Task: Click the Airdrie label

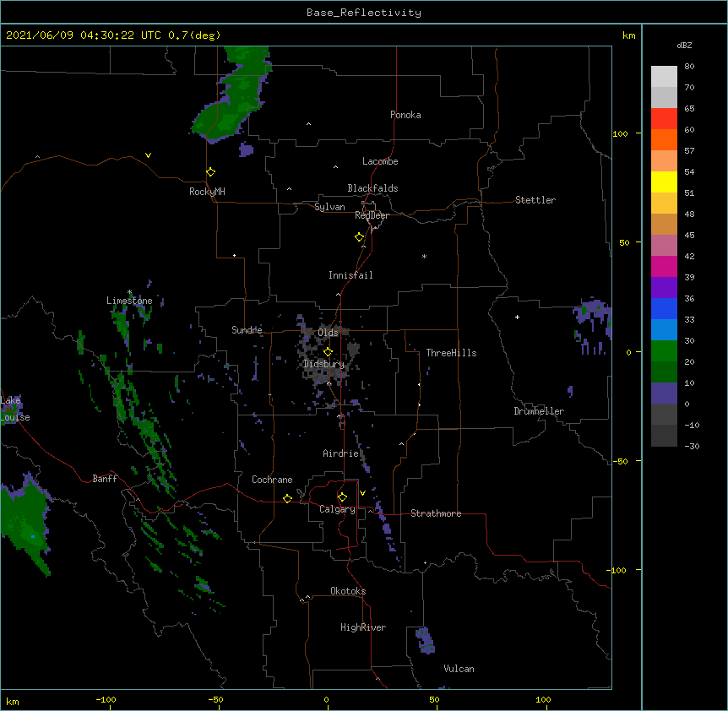Action: pyautogui.click(x=340, y=453)
